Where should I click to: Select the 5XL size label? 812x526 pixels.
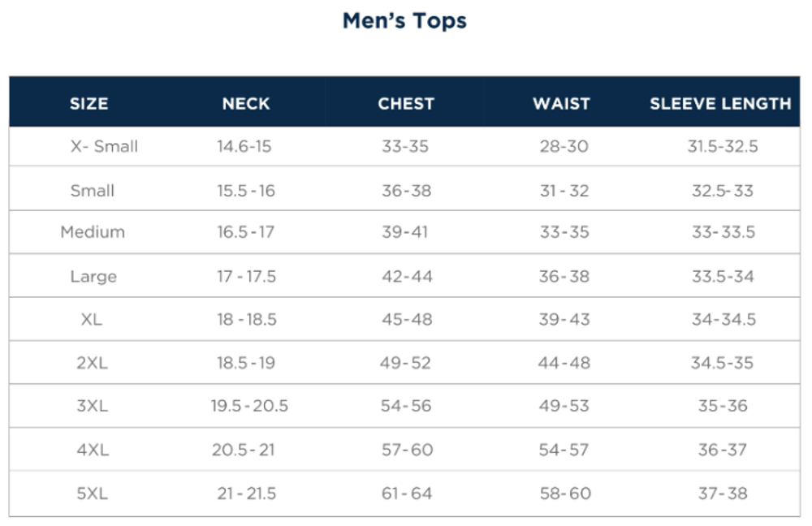click(x=92, y=494)
